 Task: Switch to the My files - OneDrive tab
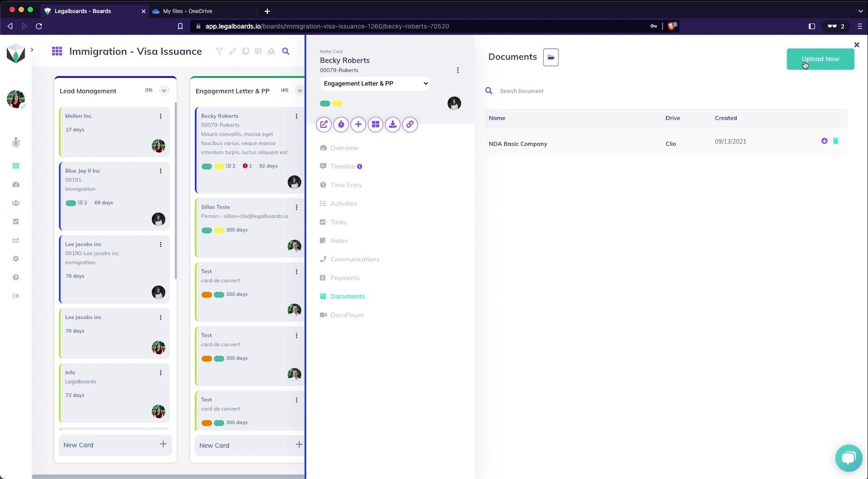click(x=187, y=11)
